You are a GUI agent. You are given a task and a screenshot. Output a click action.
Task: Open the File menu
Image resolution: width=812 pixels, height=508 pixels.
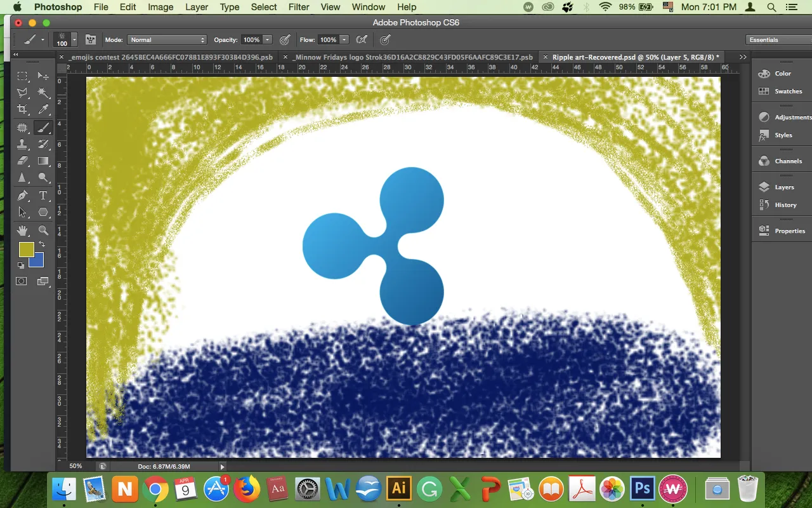[x=101, y=7]
